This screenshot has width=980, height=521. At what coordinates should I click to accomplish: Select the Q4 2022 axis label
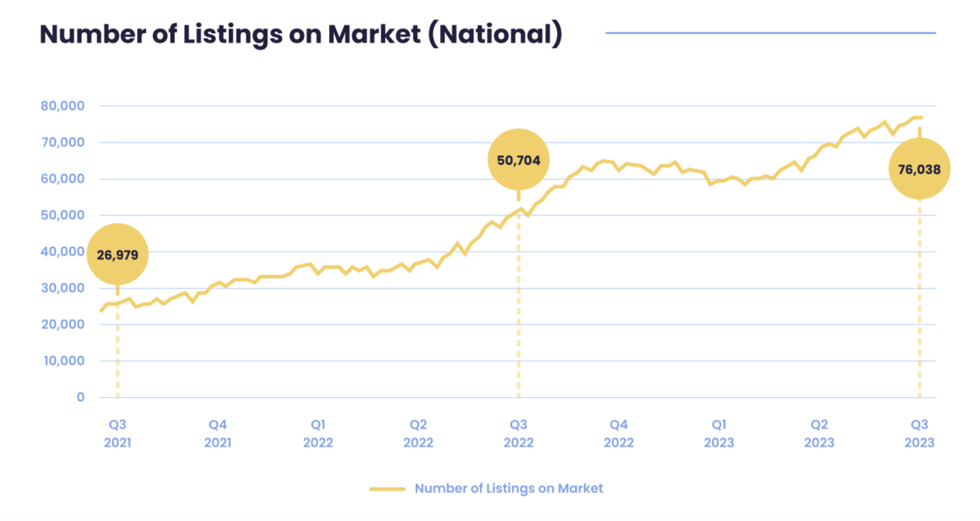click(x=618, y=433)
